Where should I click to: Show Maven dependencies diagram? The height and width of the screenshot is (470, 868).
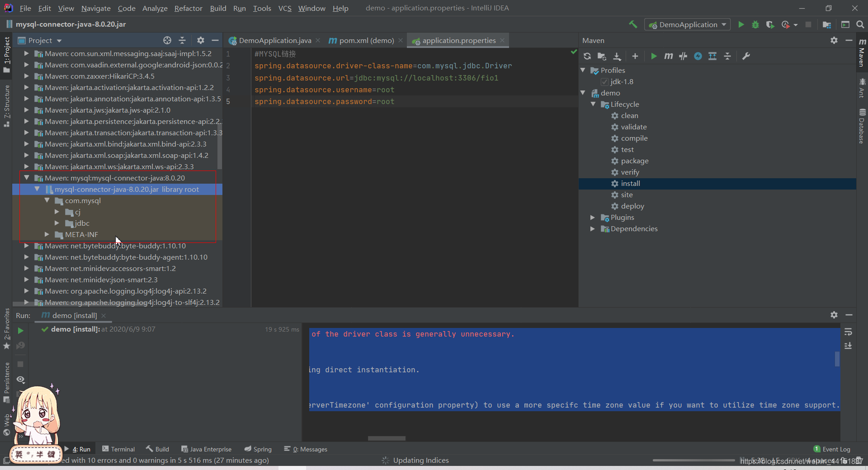[712, 56]
